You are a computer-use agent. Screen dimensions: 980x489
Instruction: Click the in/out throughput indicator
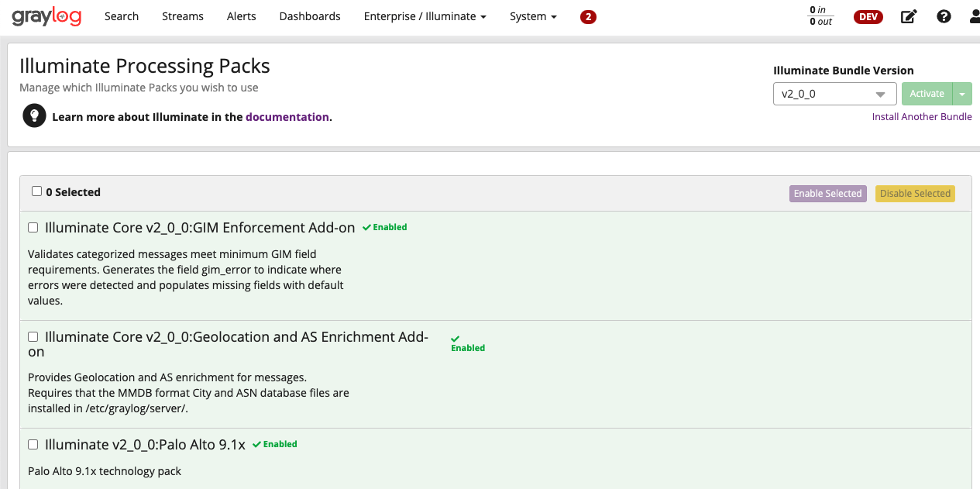pyautogui.click(x=820, y=16)
